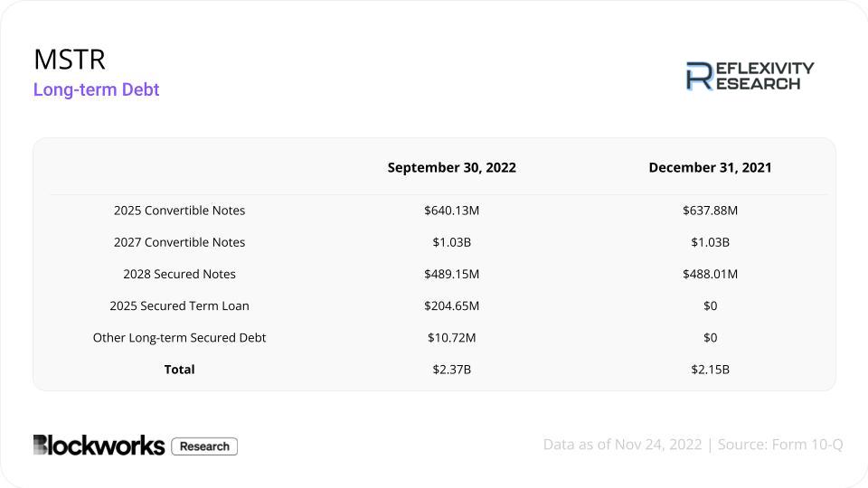Select Other Long-term Secured Debt row label
868x488 pixels.
179,337
